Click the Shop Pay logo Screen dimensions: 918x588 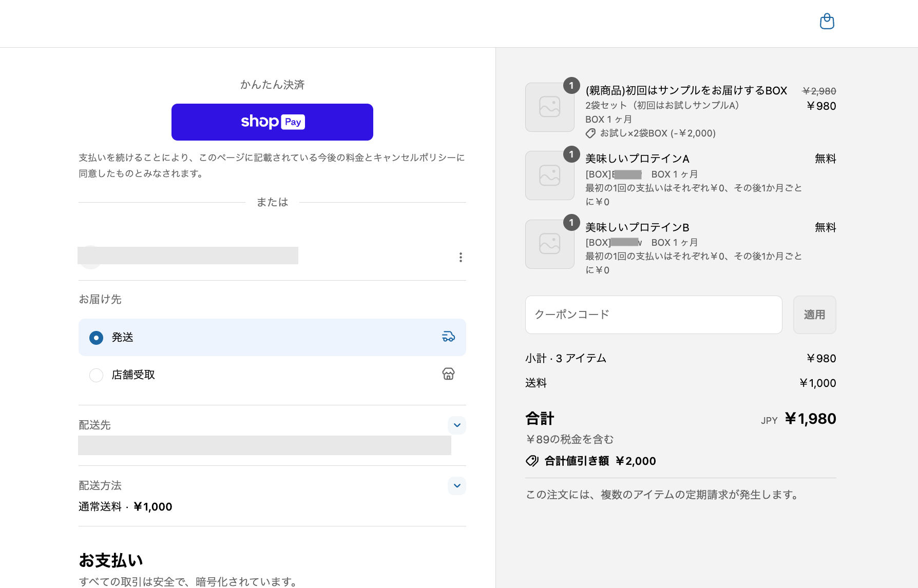point(273,122)
